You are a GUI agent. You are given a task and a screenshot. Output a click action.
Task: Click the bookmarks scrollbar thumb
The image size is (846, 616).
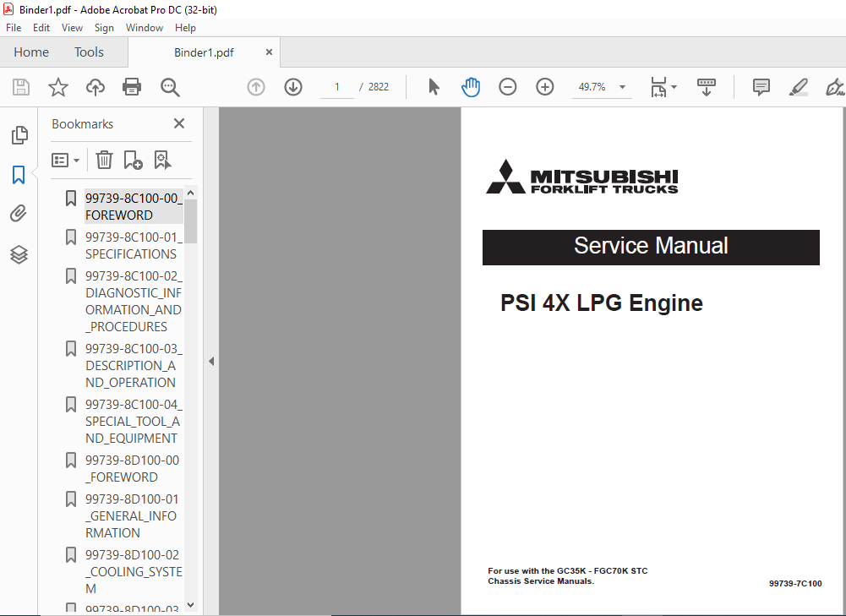[190, 221]
